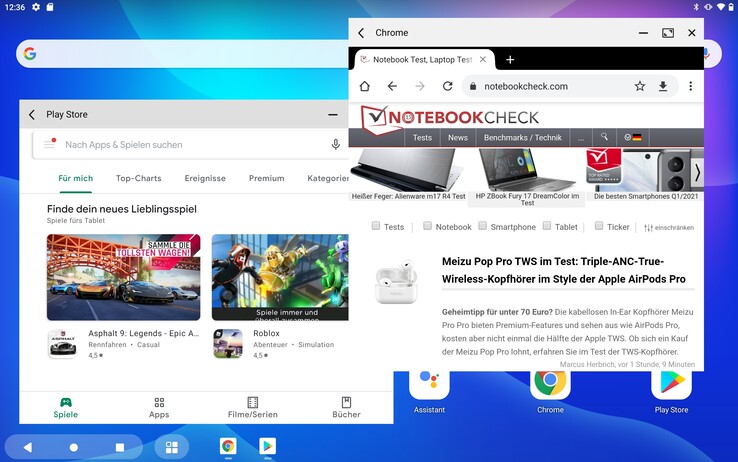This screenshot has width=738, height=462.
Task: Go back in Play Store window
Action: pos(32,114)
